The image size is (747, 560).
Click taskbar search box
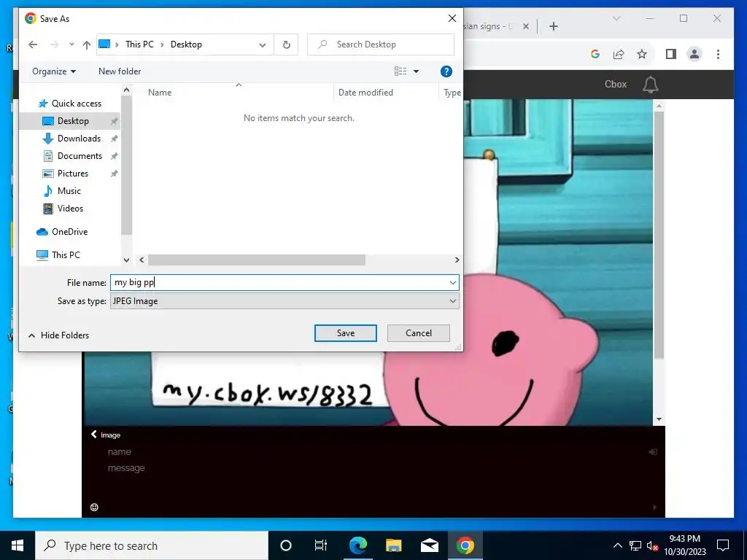click(x=152, y=545)
